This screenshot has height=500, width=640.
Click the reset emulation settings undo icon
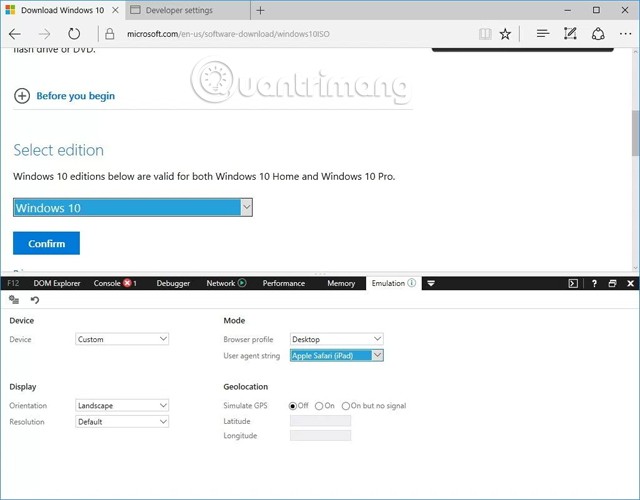pyautogui.click(x=35, y=300)
